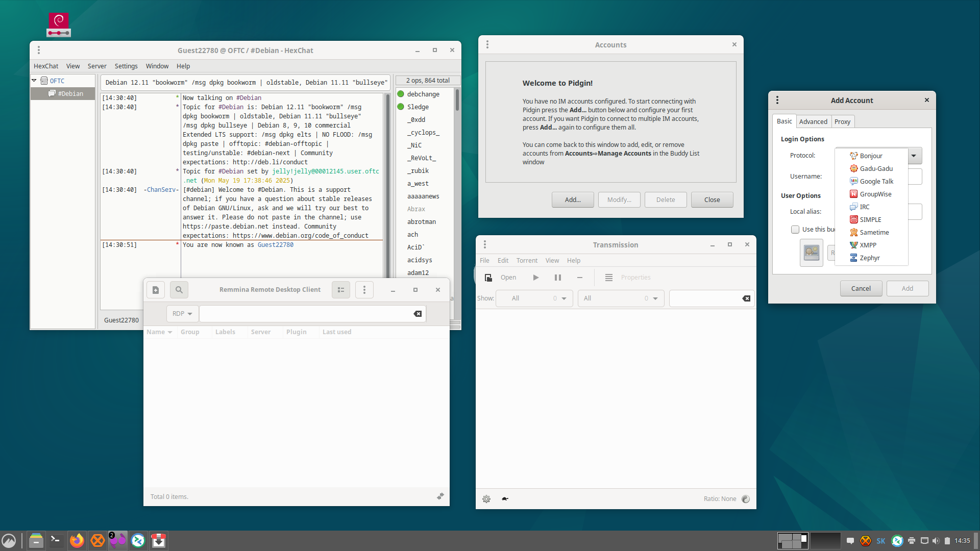Click the pin icon in Remmina status bar
The height and width of the screenshot is (551, 980).
[440, 496]
